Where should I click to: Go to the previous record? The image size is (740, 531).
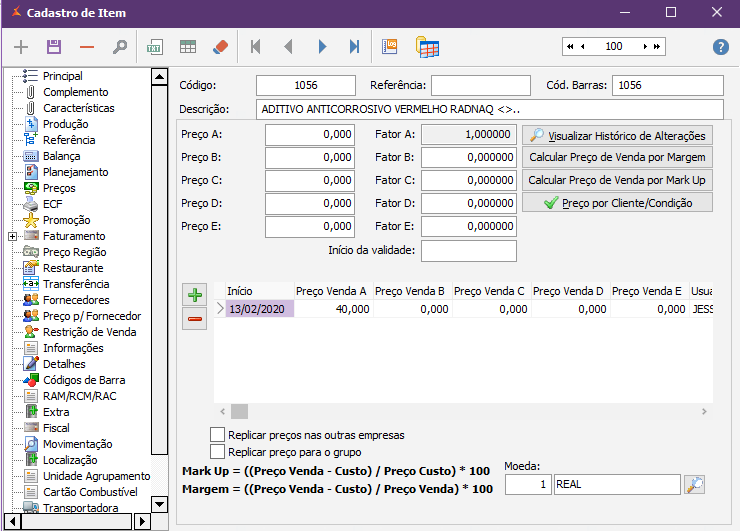coord(288,47)
